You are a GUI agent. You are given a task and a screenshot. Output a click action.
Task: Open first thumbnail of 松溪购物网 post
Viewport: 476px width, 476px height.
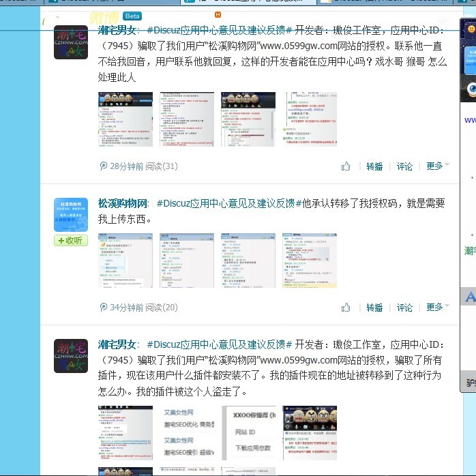[x=125, y=261]
